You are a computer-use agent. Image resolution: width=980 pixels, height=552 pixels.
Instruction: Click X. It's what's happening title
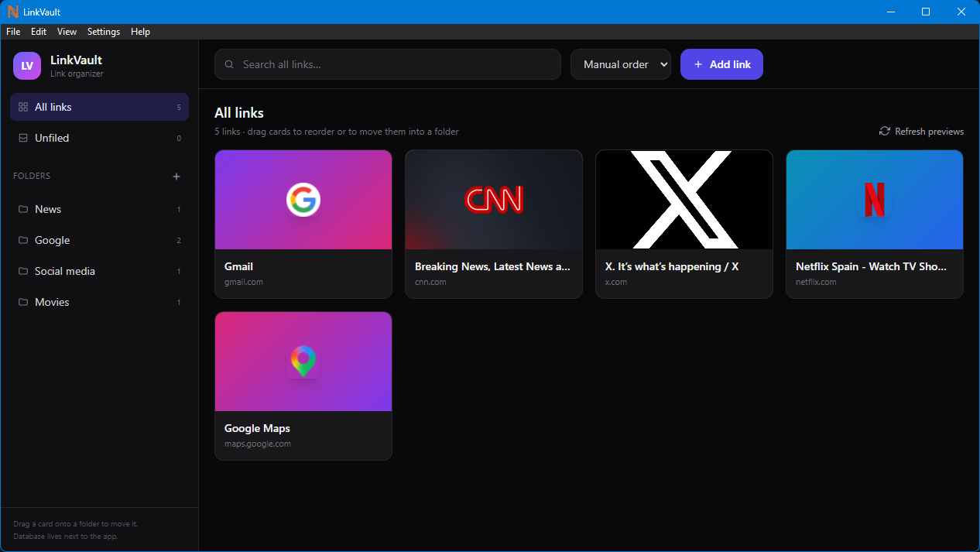(672, 266)
